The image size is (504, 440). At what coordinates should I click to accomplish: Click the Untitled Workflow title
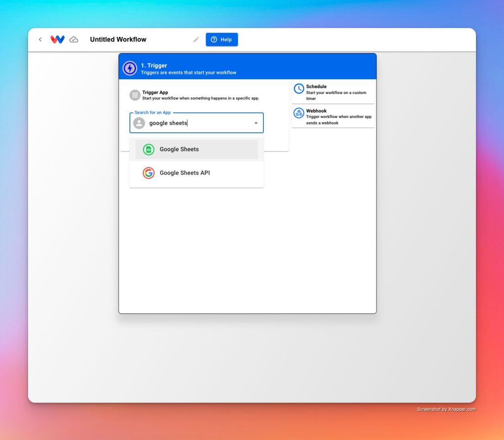[118, 39]
